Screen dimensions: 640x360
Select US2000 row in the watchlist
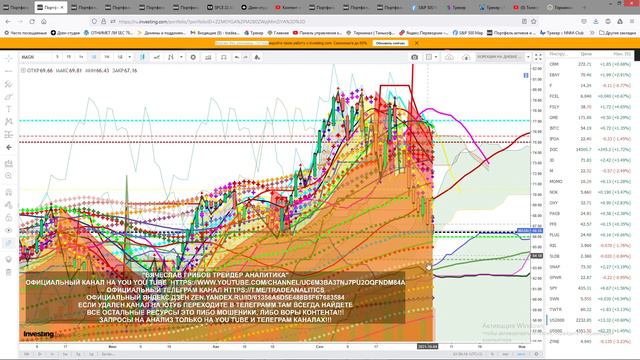[590, 320]
